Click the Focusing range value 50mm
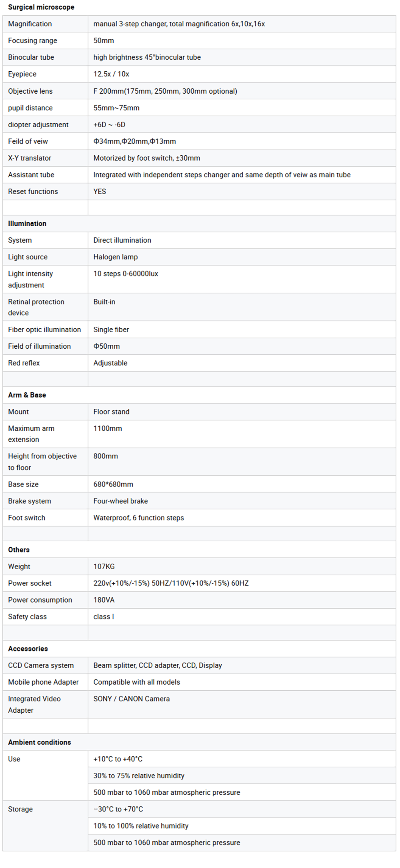Image resolution: width=400 pixels, height=868 pixels. 104,41
